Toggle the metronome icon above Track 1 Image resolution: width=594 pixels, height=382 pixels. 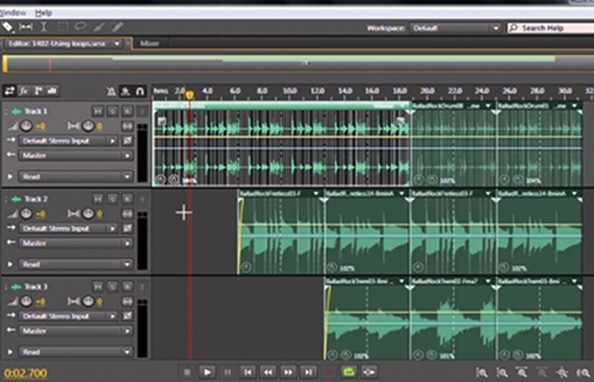111,91
